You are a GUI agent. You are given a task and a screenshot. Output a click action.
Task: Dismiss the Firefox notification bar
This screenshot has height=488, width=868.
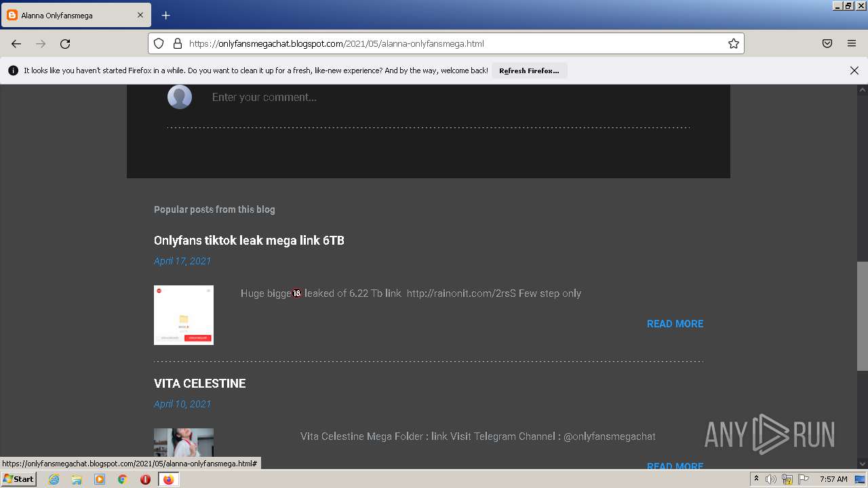point(854,70)
